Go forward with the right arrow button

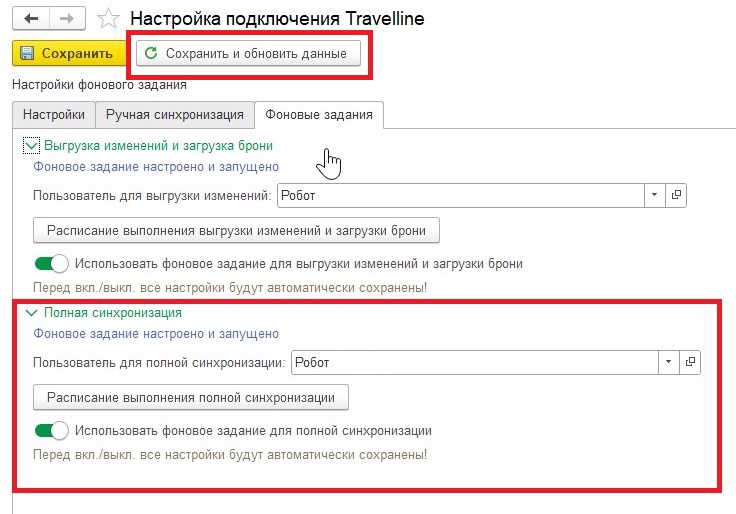tap(68, 19)
